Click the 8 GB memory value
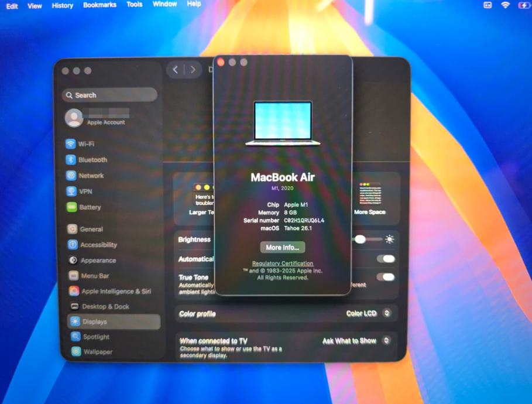Viewport: 532px width, 404px height. pyautogui.click(x=290, y=213)
